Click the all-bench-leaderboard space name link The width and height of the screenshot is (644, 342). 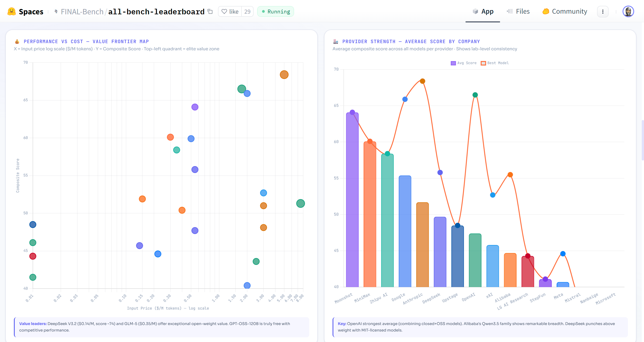156,11
